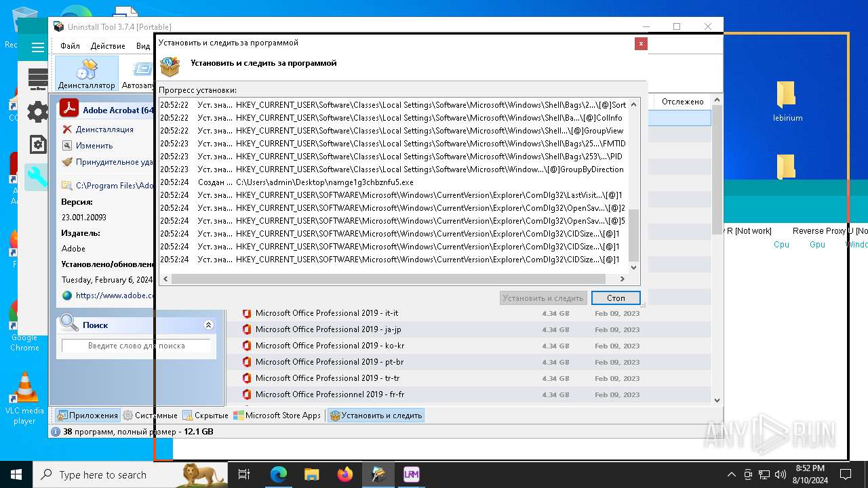The height and width of the screenshot is (488, 868).
Task: Open File Explorer from the taskbar
Action: (x=311, y=474)
